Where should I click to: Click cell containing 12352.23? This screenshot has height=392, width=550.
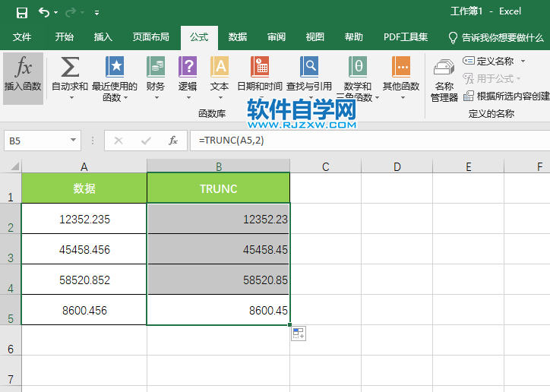pos(219,219)
